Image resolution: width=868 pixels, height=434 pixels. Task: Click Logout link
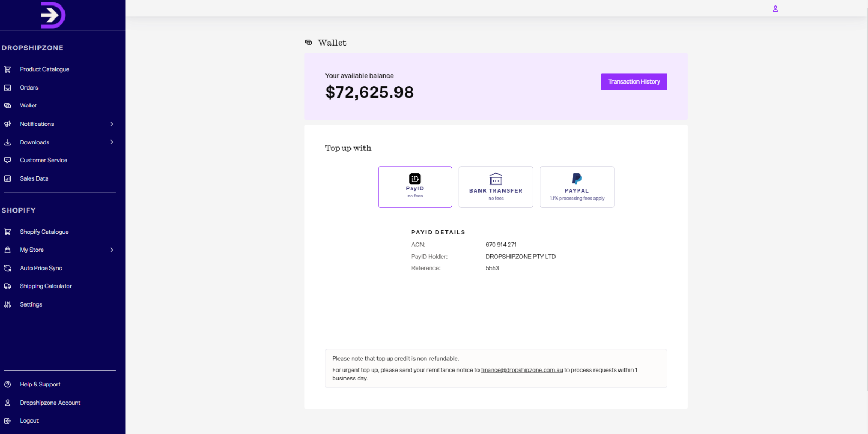pyautogui.click(x=29, y=421)
